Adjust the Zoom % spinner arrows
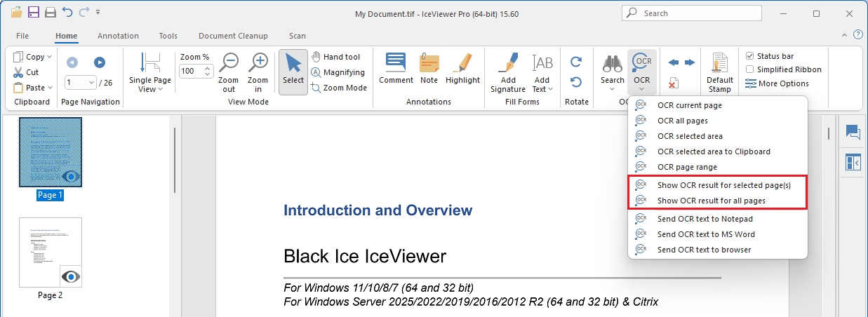This screenshot has width=868, height=317. (x=208, y=71)
